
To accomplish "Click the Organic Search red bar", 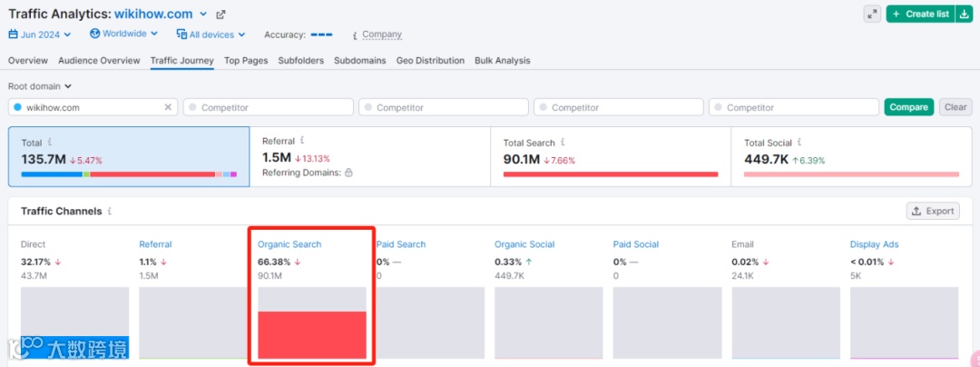I will pos(312,334).
